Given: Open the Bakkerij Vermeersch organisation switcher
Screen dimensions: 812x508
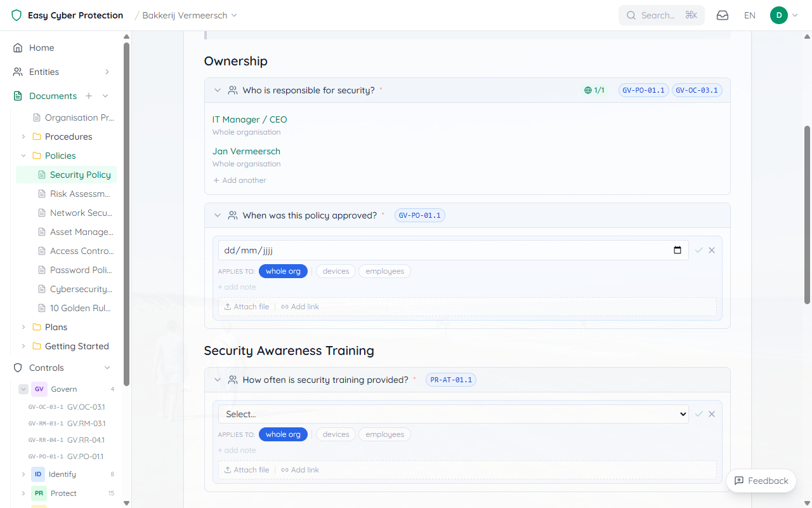Looking at the screenshot, I should tap(189, 15).
